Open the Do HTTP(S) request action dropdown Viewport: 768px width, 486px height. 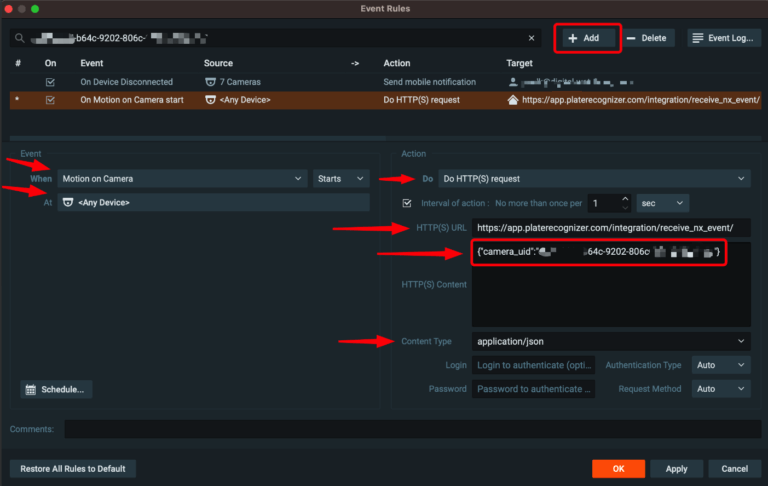click(x=594, y=179)
